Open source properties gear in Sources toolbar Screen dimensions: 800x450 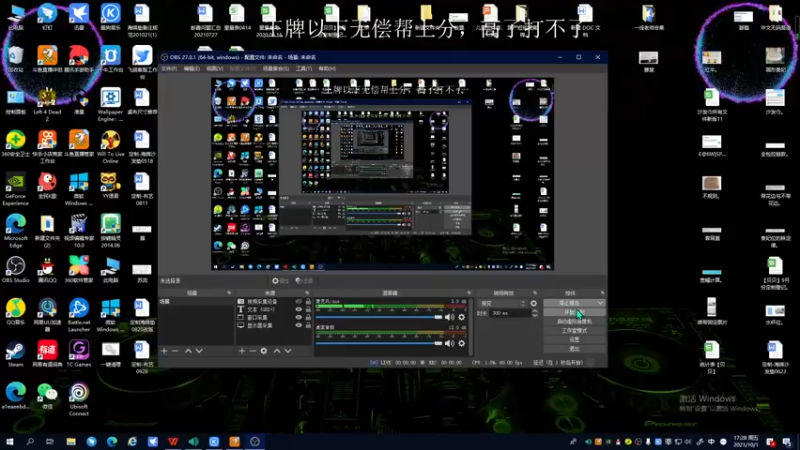(264, 351)
